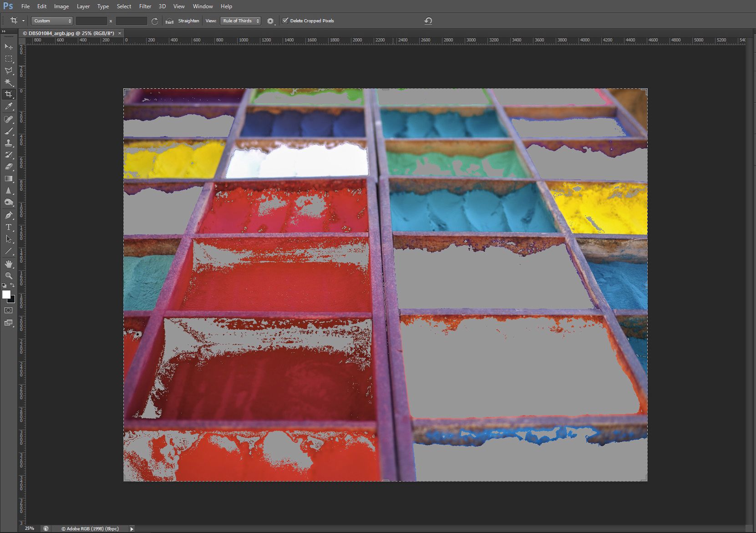Viewport: 756px width, 533px height.
Task: Open the status bar info flyout arrow
Action: (x=132, y=529)
